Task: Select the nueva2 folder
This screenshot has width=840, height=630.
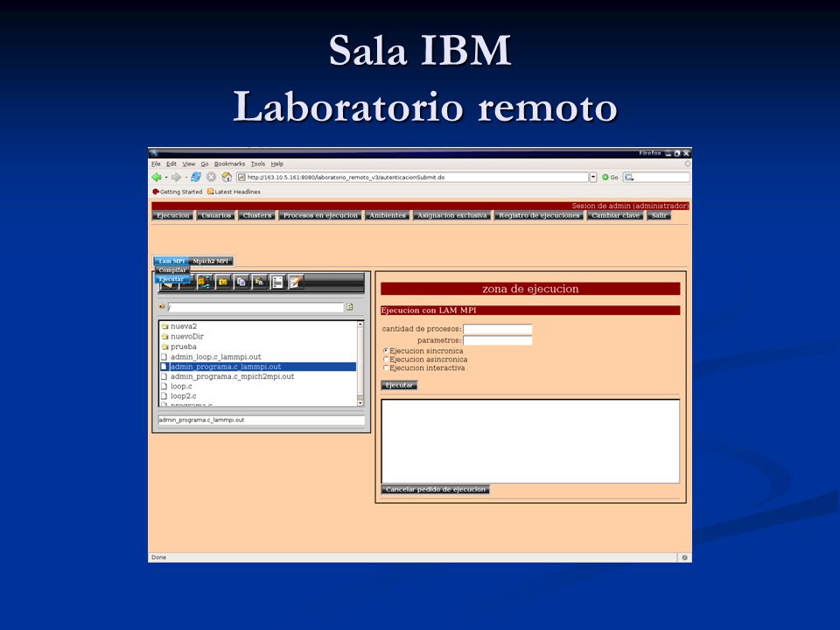Action: click(179, 326)
